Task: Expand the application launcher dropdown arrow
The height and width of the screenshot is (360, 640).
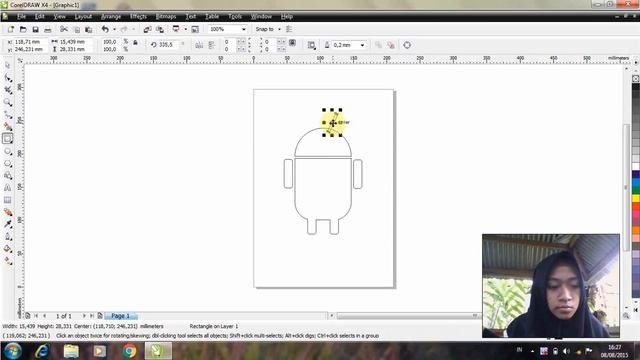Action: (x=185, y=29)
